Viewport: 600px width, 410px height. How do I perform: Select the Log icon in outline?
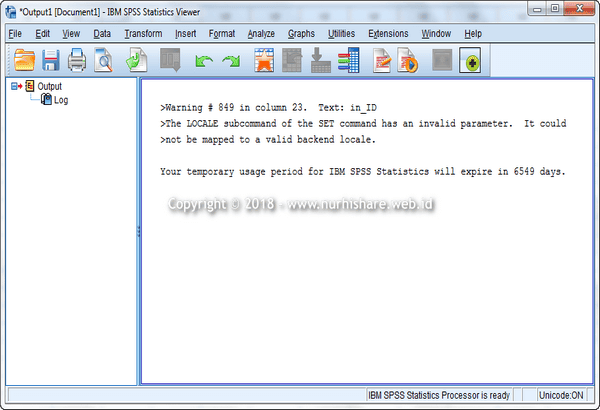(46, 99)
